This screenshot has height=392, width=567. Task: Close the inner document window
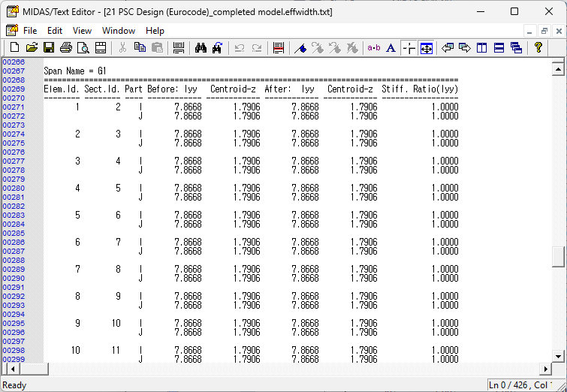click(x=559, y=32)
